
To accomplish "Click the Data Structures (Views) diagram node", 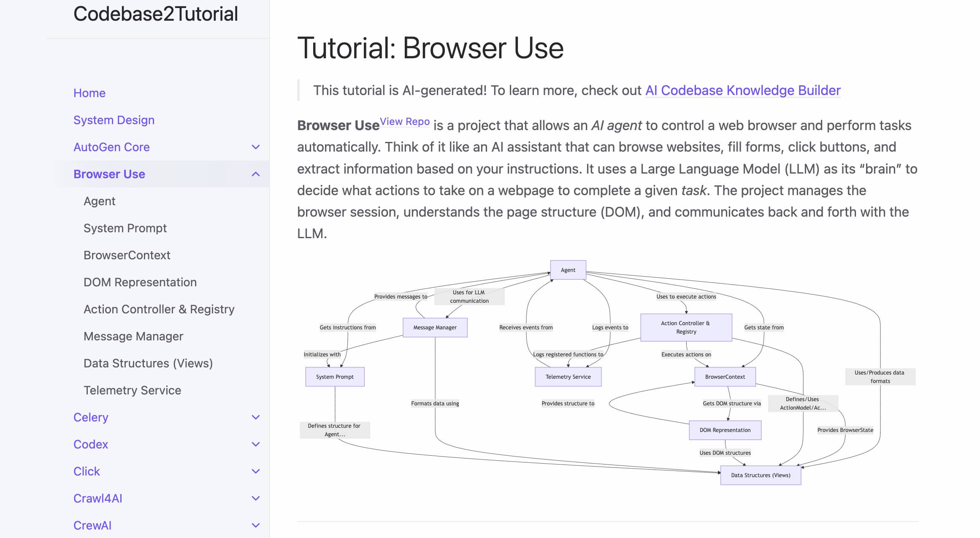I will click(761, 475).
